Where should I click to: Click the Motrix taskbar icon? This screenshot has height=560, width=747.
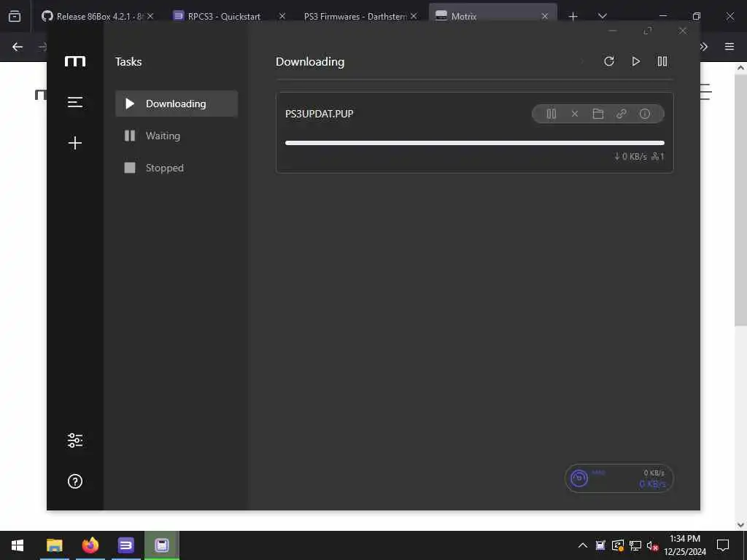tap(162, 545)
